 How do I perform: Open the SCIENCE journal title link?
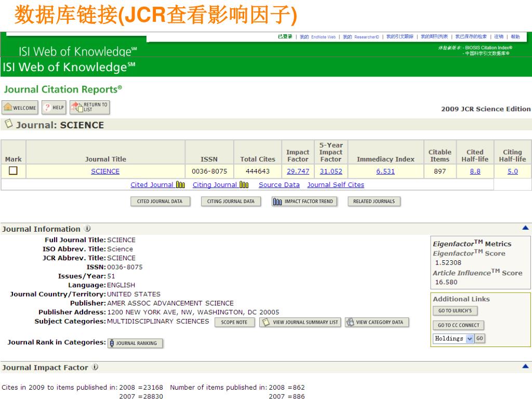(105, 171)
